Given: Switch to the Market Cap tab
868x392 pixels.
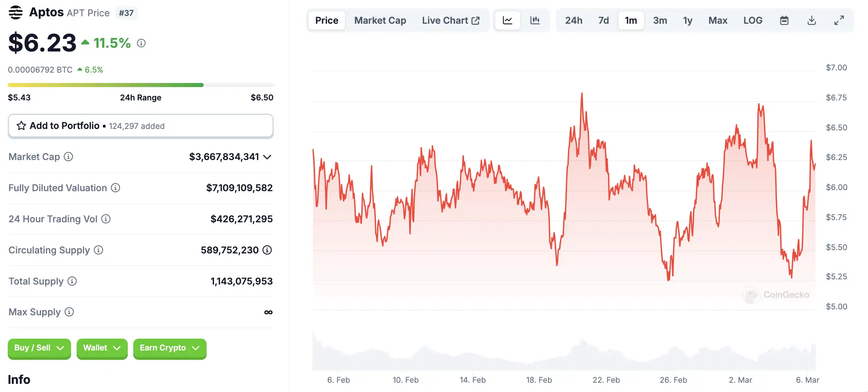Looking at the screenshot, I should [x=380, y=20].
